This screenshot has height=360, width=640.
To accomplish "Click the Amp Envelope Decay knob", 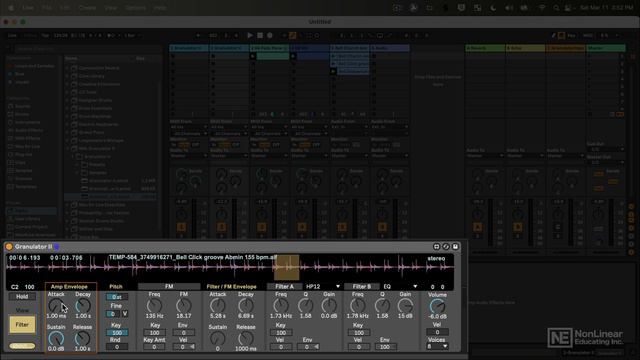I will click(x=83, y=305).
